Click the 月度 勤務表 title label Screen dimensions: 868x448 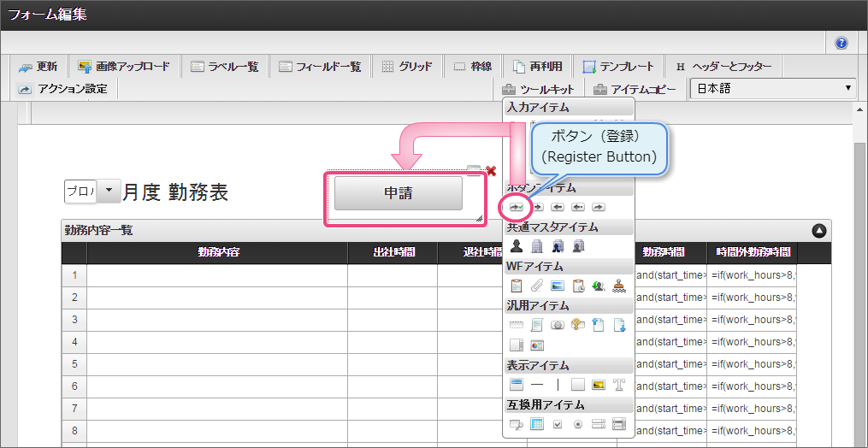(x=175, y=192)
